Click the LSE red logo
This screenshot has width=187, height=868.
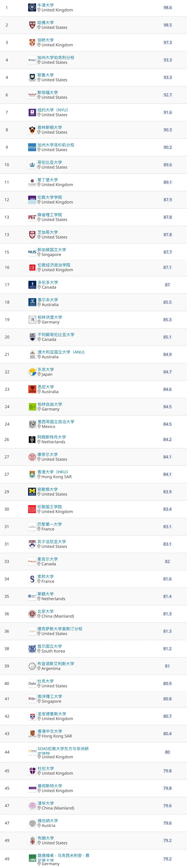click(32, 267)
